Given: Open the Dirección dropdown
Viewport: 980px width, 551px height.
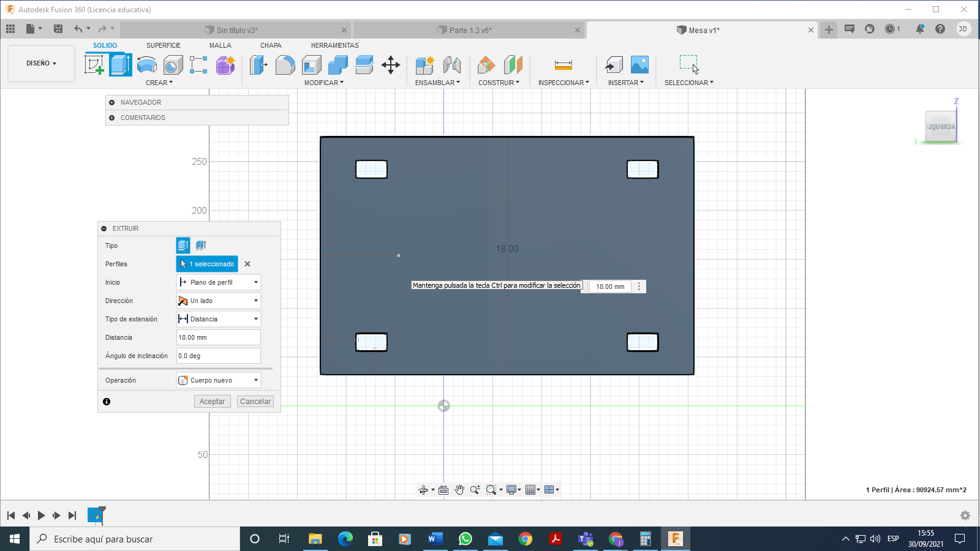Looking at the screenshot, I should click(219, 301).
